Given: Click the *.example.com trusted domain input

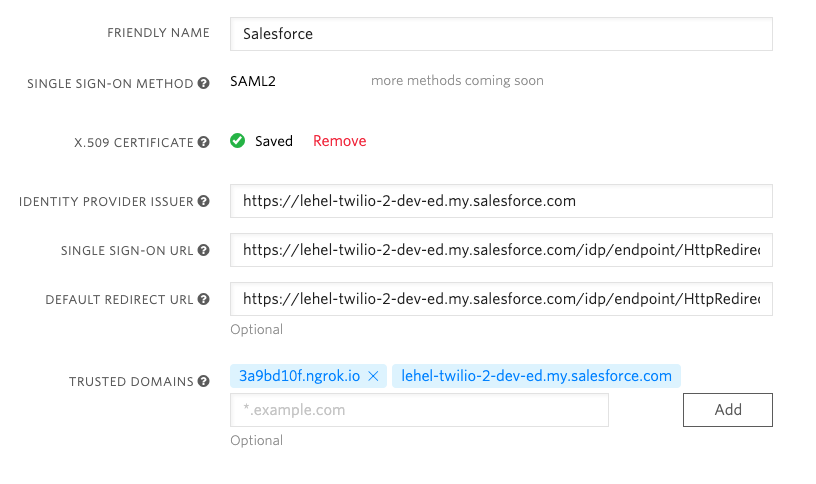Looking at the screenshot, I should click(x=419, y=410).
